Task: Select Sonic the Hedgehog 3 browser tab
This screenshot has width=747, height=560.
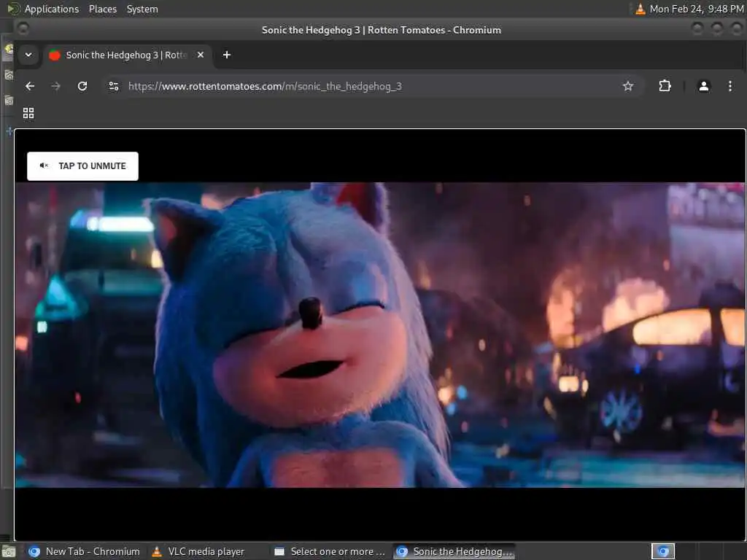Action: pyautogui.click(x=127, y=55)
